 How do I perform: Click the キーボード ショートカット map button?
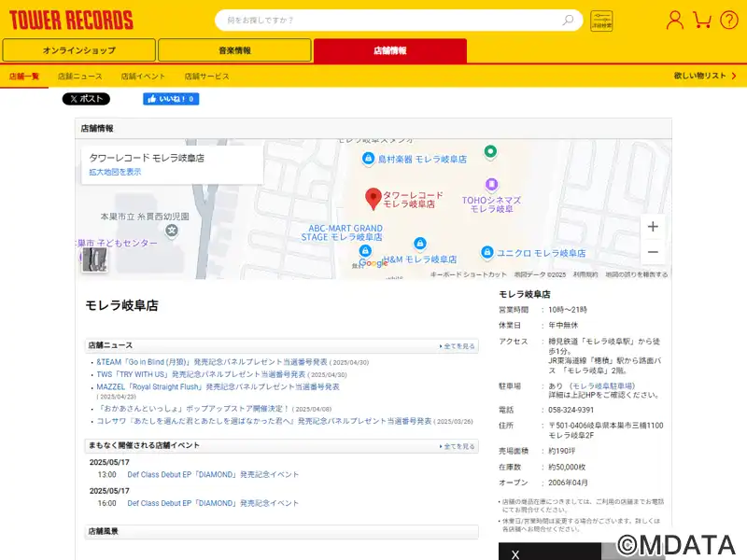(x=469, y=274)
